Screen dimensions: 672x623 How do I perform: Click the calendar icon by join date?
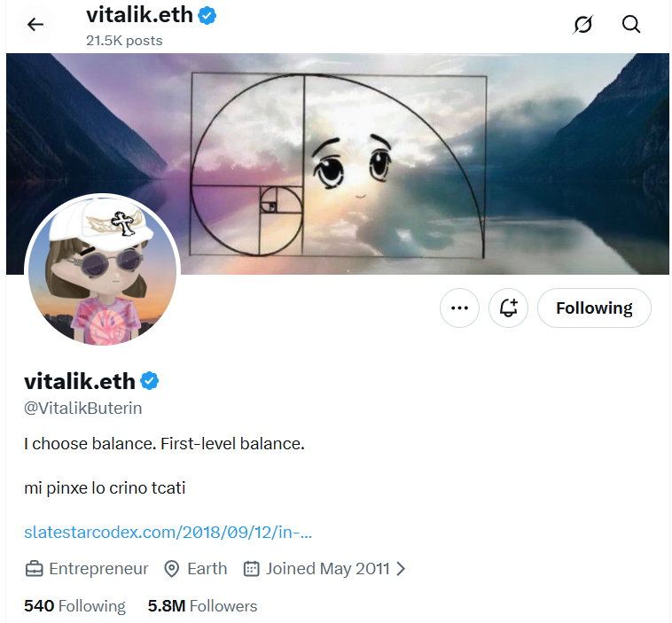252,569
